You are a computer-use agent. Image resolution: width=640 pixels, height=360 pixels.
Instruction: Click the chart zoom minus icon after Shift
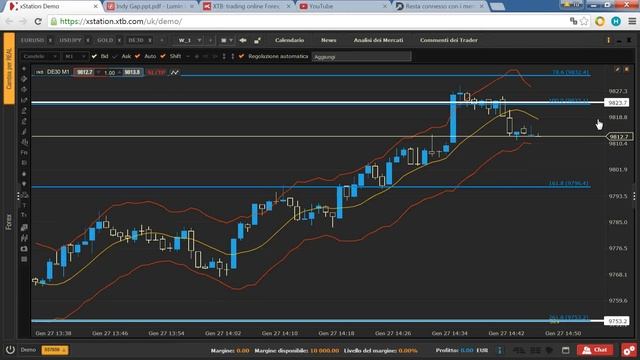tap(188, 56)
